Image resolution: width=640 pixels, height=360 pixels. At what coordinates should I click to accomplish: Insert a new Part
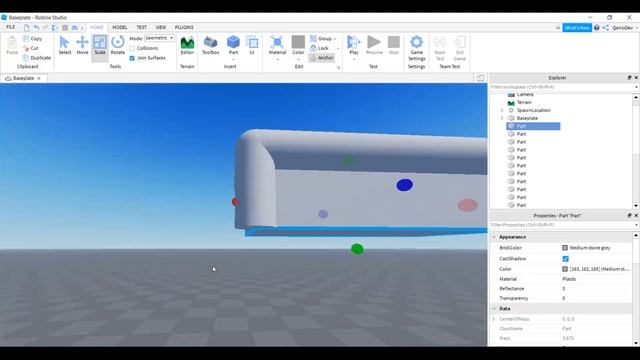[x=233, y=45]
